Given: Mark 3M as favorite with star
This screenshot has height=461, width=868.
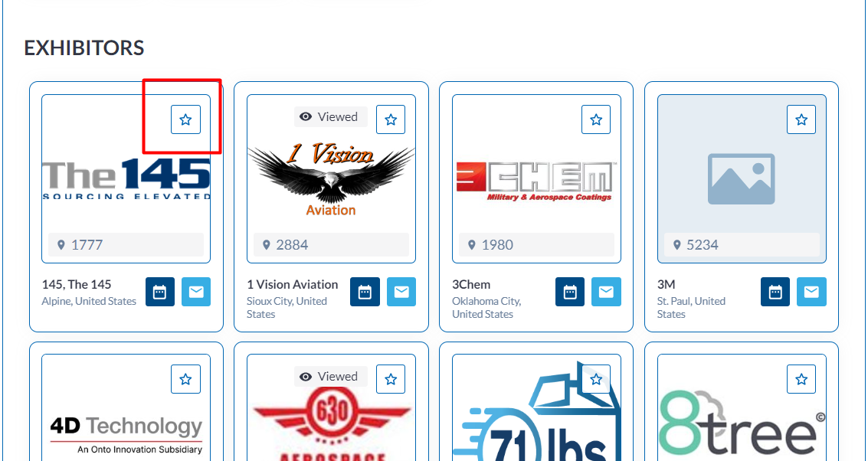Looking at the screenshot, I should [x=801, y=119].
